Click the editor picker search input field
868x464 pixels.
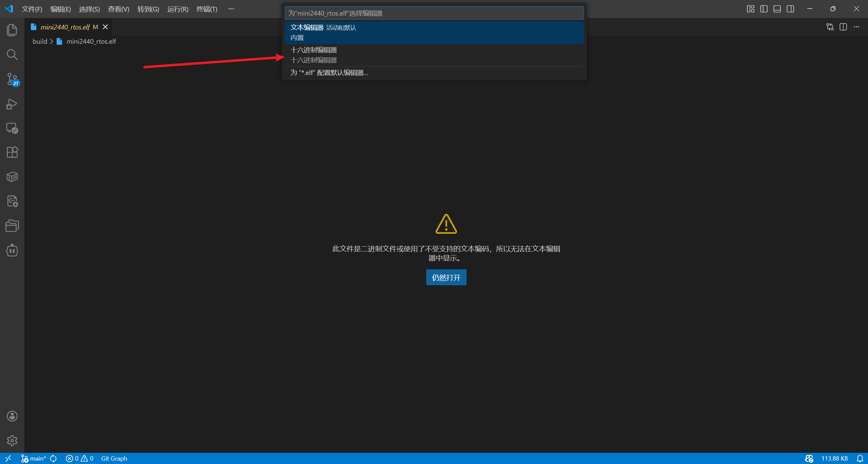pyautogui.click(x=434, y=13)
